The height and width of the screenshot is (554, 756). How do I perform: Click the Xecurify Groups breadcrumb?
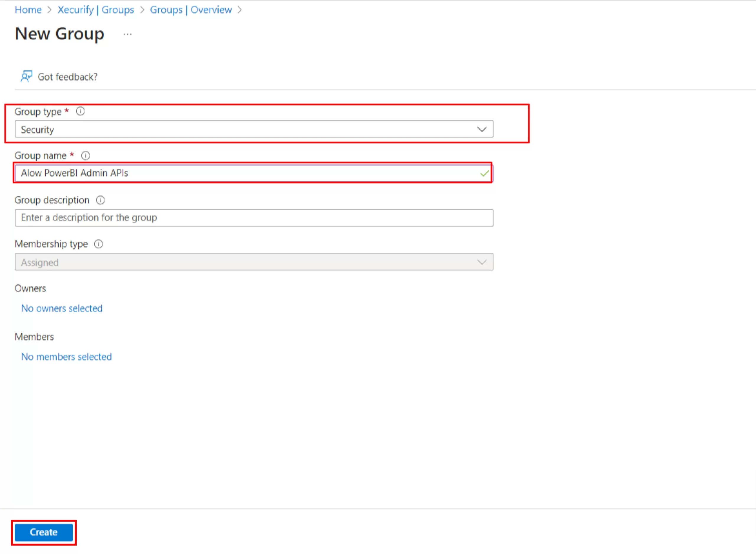[x=95, y=9]
